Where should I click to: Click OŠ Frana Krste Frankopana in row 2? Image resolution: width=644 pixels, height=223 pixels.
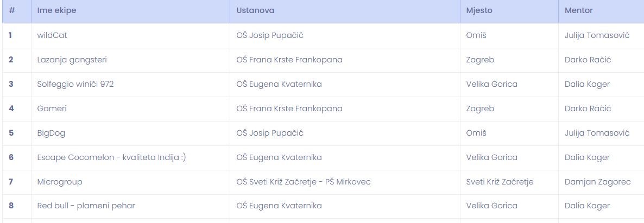(x=289, y=60)
